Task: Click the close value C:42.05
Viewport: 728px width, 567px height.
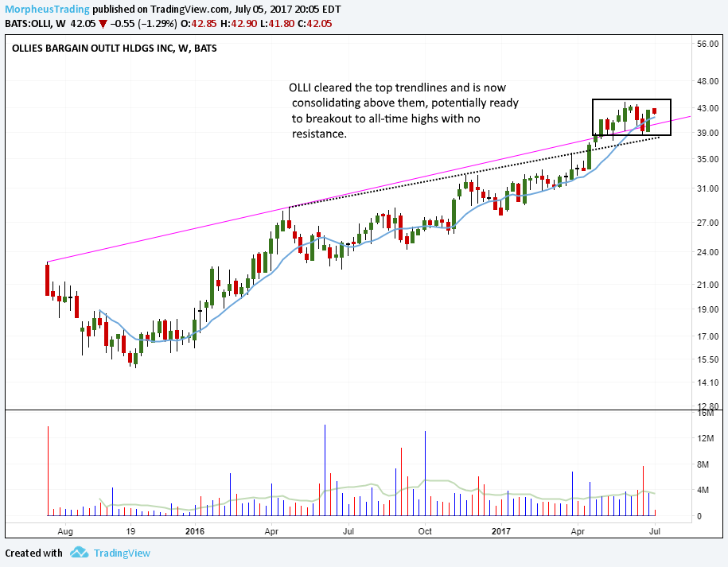Action: coord(315,24)
